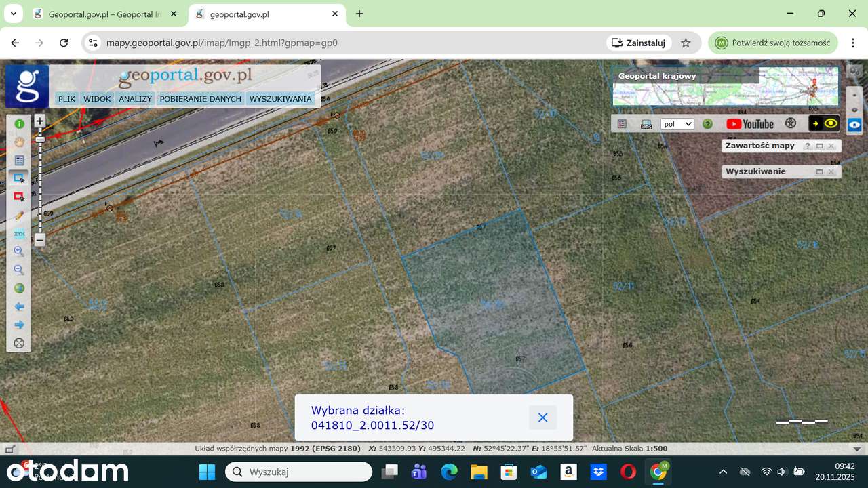This screenshot has height=488, width=868.
Task: Close the Zawartość mapy panel
Action: [x=831, y=146]
